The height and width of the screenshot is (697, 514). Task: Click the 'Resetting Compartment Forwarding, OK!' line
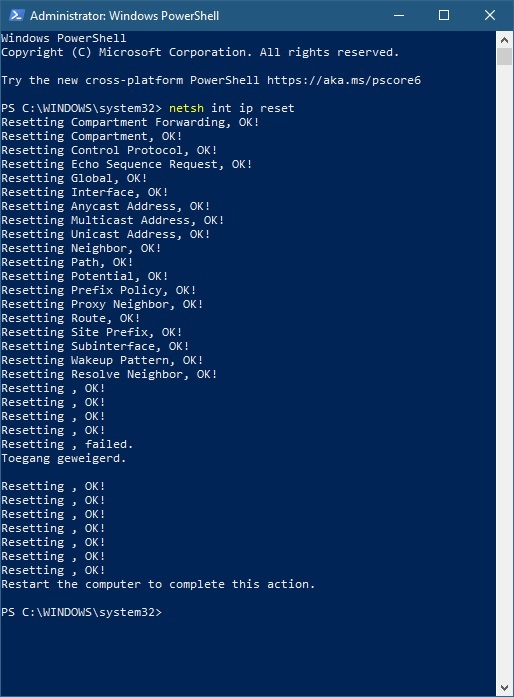130,122
